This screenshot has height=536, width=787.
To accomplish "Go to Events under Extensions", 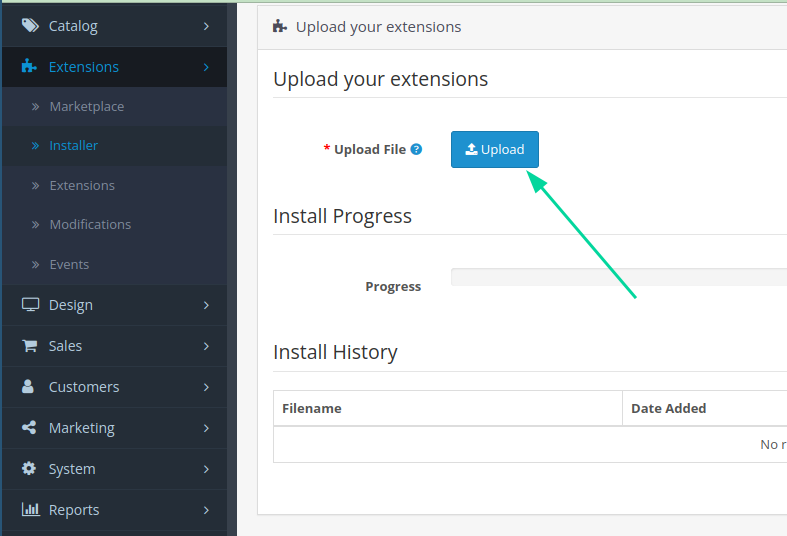I will tap(69, 264).
